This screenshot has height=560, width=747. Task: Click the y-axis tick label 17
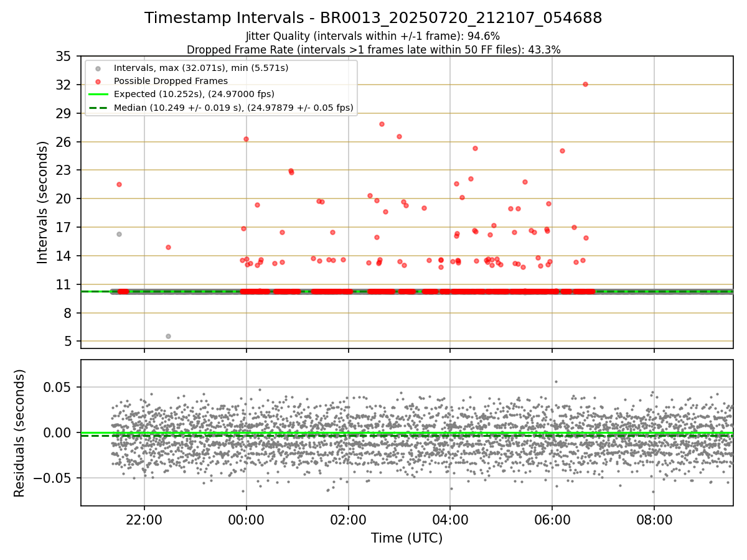pyautogui.click(x=63, y=228)
